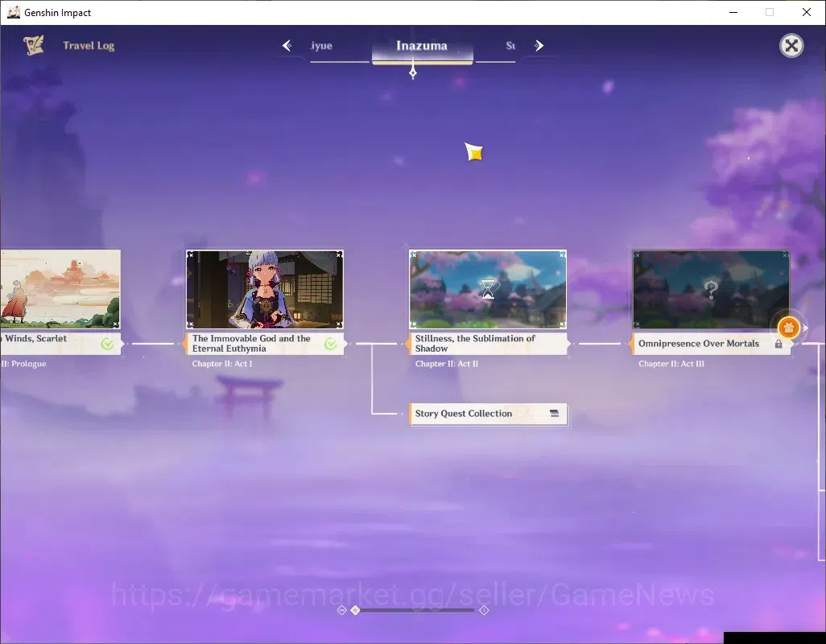Switch to the Liyue region tab
826x644 pixels.
point(321,46)
